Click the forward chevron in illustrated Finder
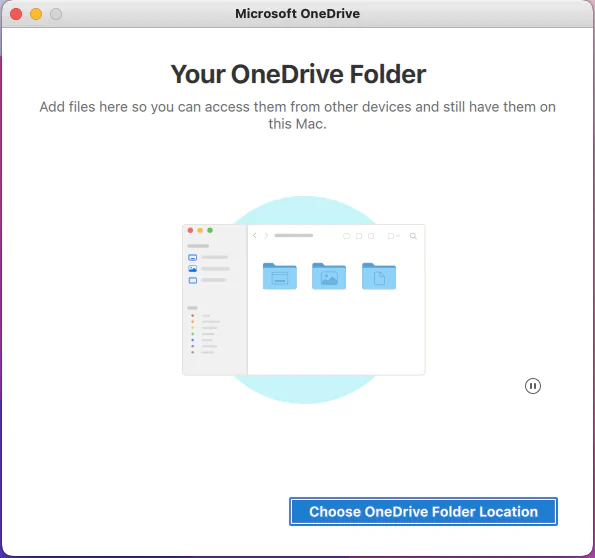 pyautogui.click(x=266, y=236)
